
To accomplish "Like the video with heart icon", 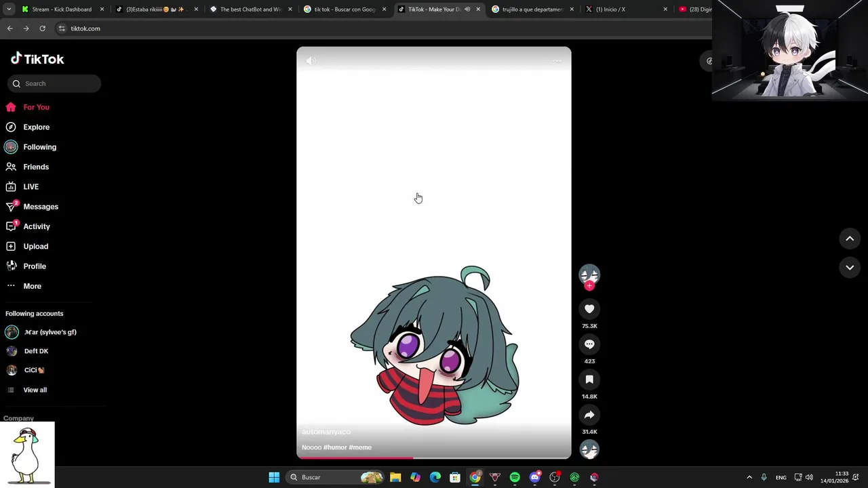I will pyautogui.click(x=589, y=309).
